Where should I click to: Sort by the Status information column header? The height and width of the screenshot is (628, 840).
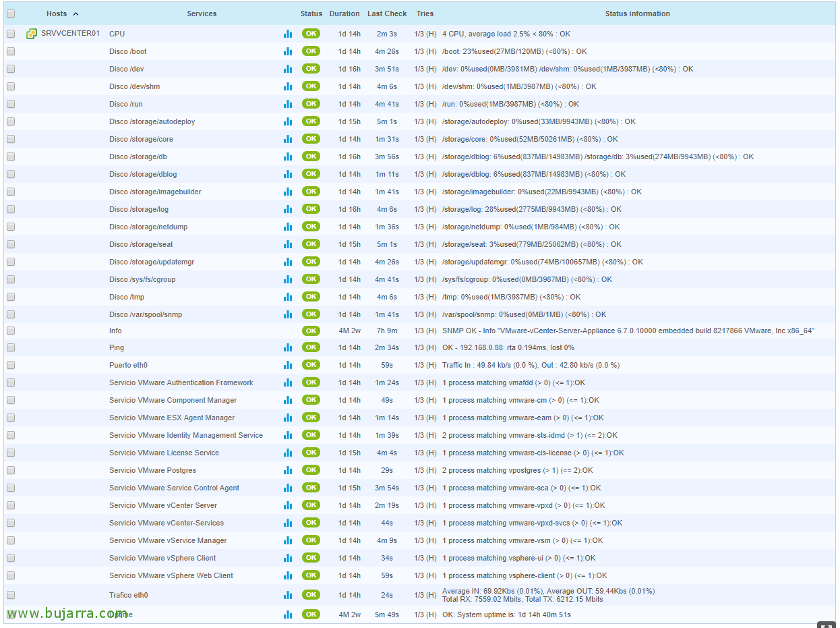pyautogui.click(x=637, y=13)
